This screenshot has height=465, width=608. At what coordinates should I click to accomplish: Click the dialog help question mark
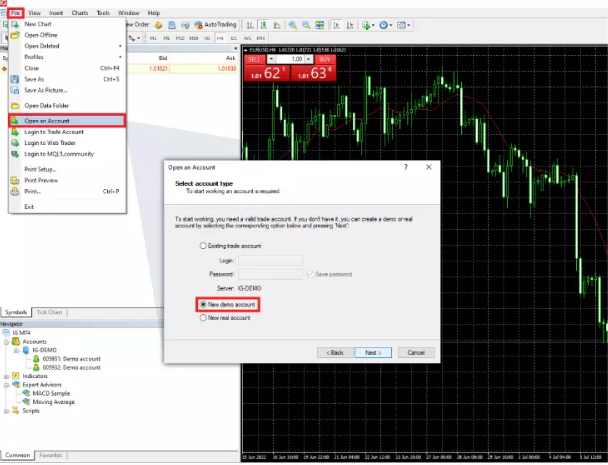point(406,167)
